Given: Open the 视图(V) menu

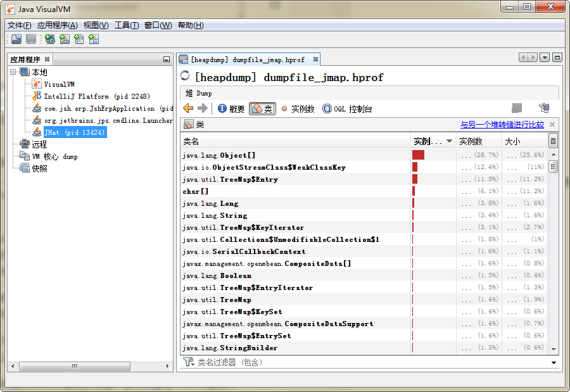Looking at the screenshot, I should (96, 25).
